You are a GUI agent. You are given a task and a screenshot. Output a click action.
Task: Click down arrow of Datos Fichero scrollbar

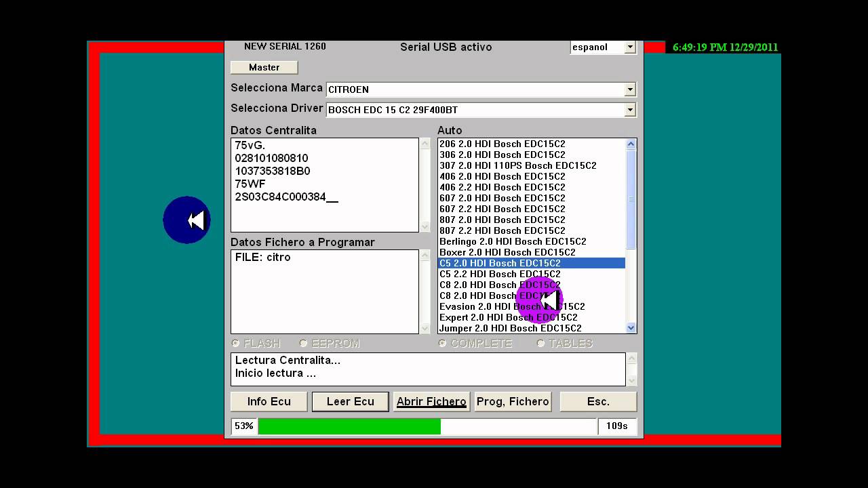(x=425, y=329)
